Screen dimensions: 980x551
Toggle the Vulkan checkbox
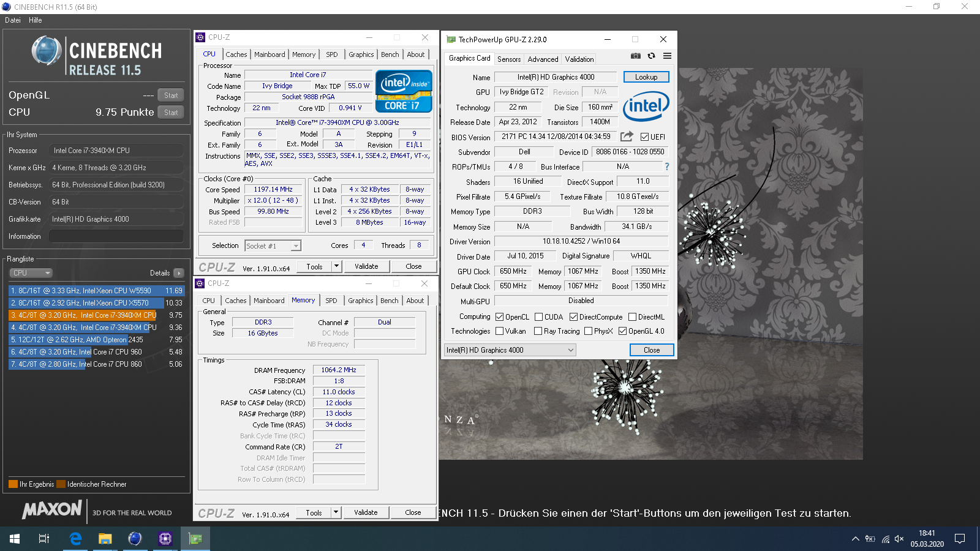coord(499,331)
